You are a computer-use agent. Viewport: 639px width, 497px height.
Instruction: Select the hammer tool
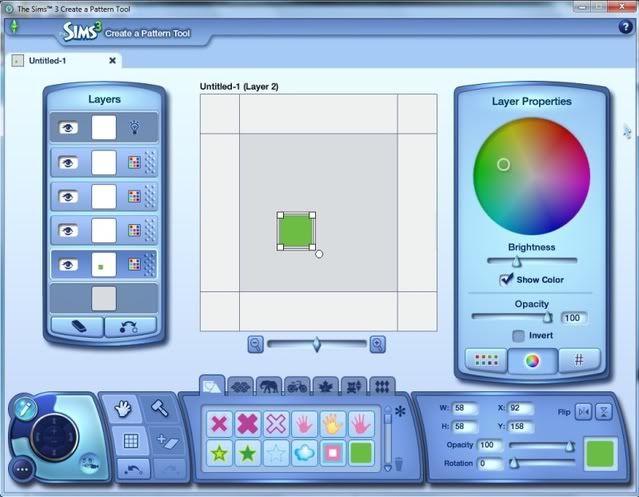pos(158,408)
